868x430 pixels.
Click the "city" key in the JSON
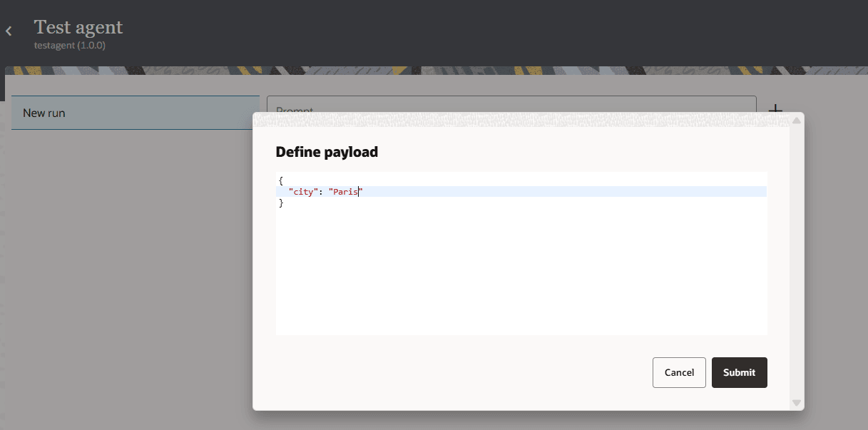[303, 191]
